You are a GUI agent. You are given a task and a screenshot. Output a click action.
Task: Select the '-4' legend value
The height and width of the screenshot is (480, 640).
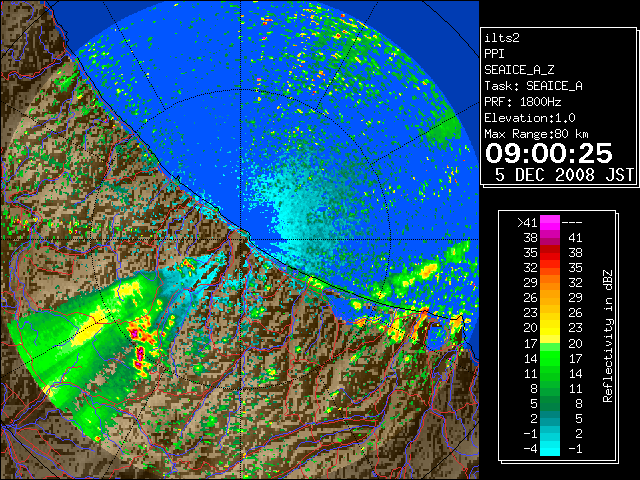click(530, 449)
